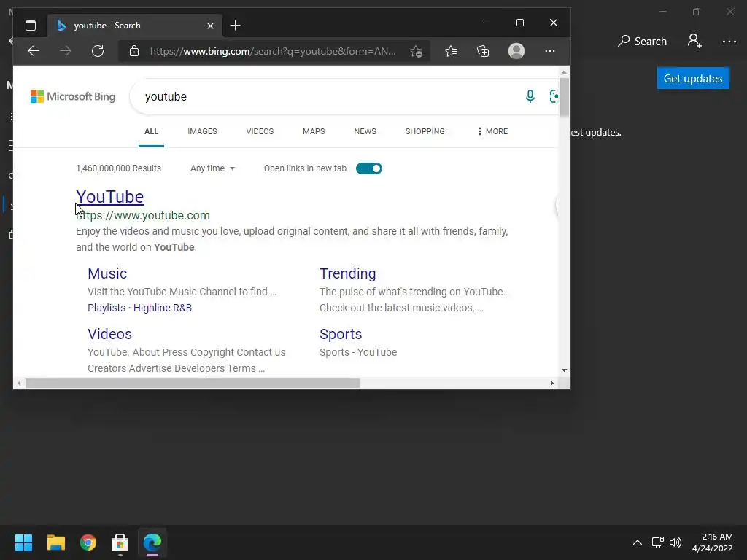The width and height of the screenshot is (747, 560).
Task: Add this page to favorites star
Action: click(416, 51)
